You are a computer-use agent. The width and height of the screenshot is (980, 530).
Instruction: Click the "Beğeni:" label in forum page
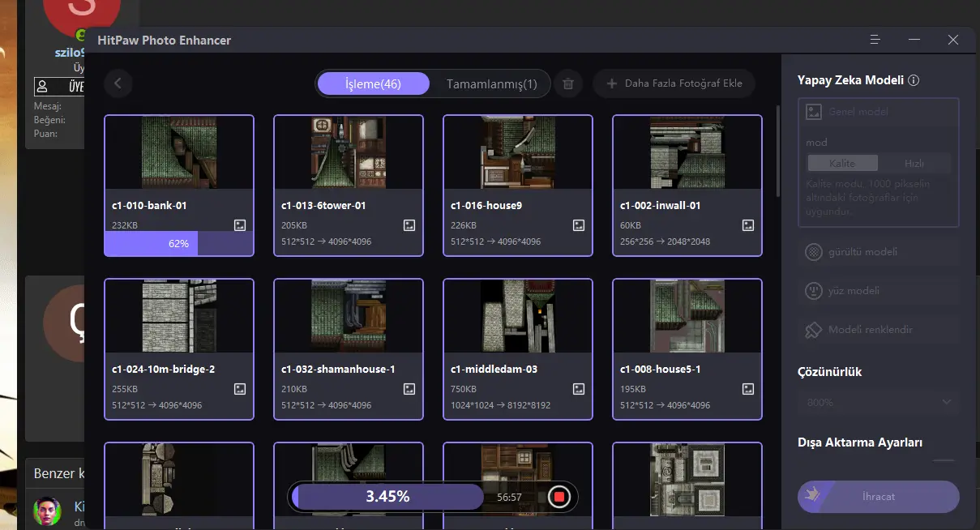click(x=49, y=120)
